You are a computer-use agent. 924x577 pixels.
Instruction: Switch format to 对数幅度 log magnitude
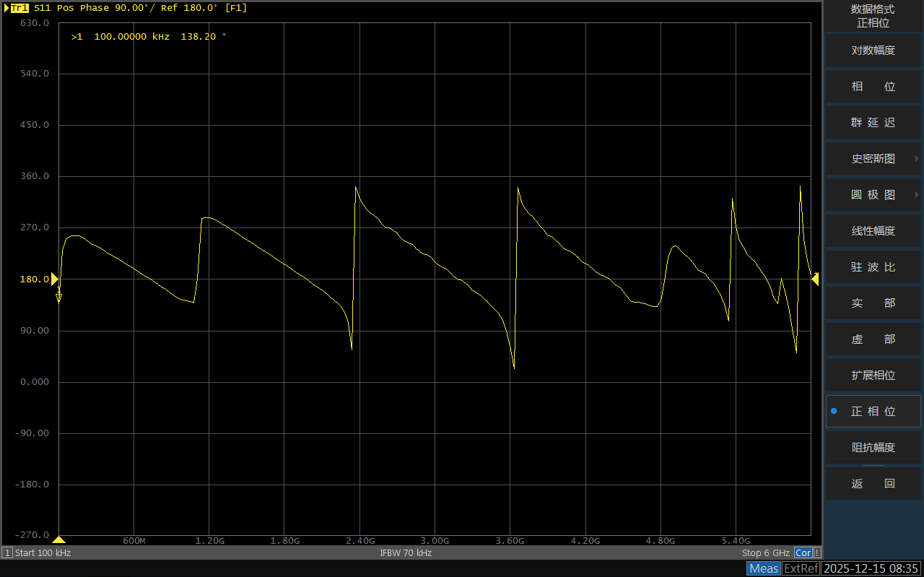coord(873,50)
